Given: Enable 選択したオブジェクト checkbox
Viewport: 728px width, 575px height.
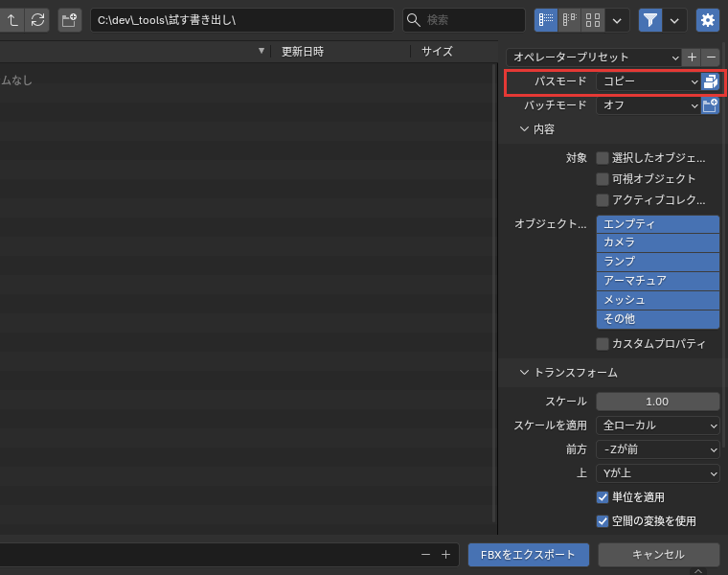Looking at the screenshot, I should [603, 158].
